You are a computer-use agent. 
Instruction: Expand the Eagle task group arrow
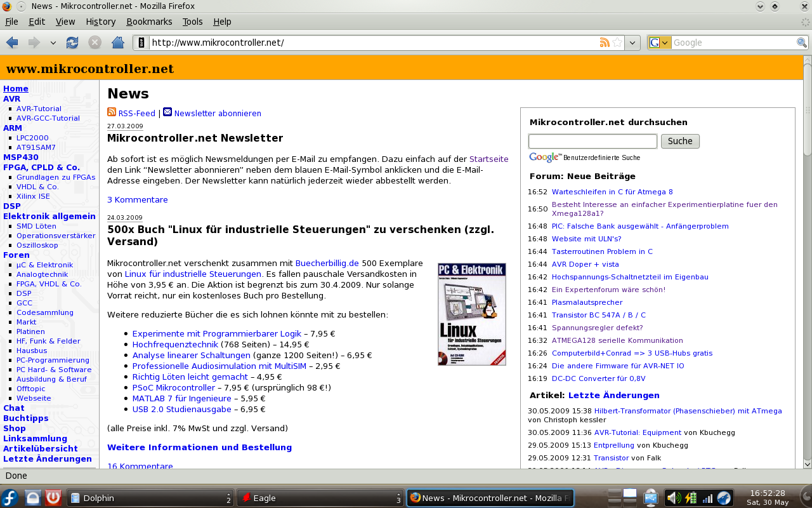click(x=398, y=495)
